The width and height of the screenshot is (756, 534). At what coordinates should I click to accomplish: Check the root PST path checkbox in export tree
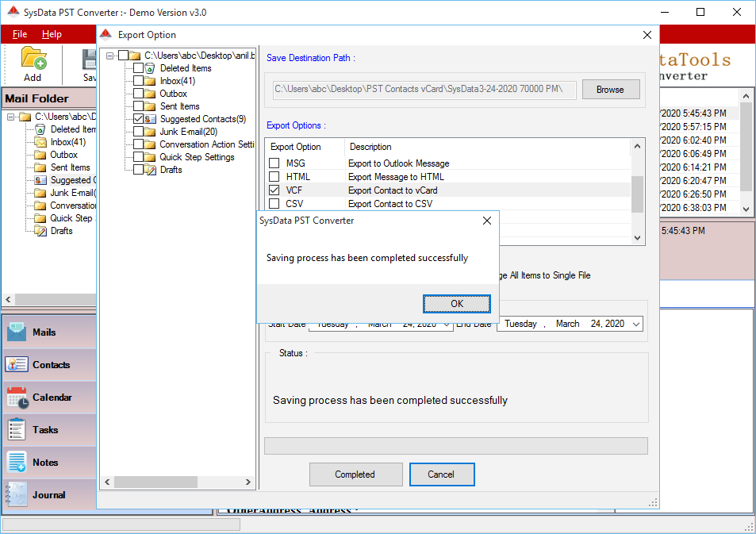coord(123,56)
